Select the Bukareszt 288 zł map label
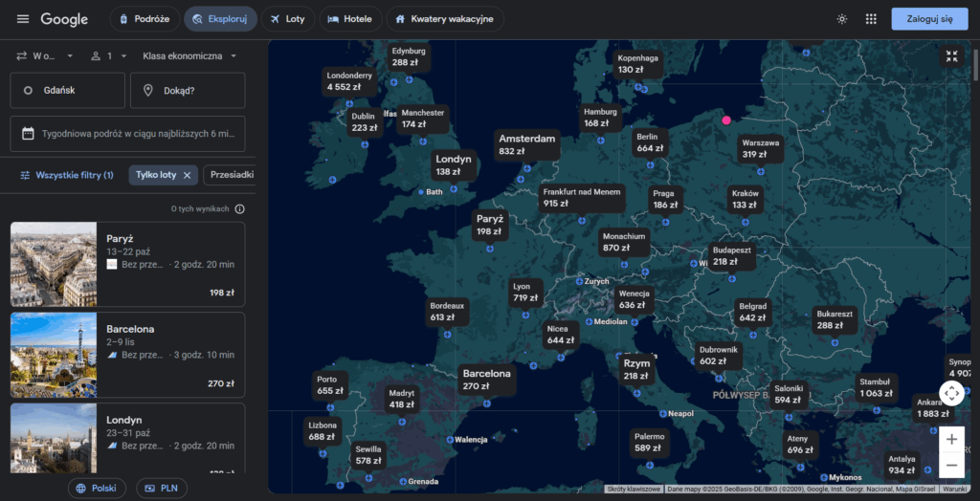This screenshot has height=501, width=980. [835, 320]
